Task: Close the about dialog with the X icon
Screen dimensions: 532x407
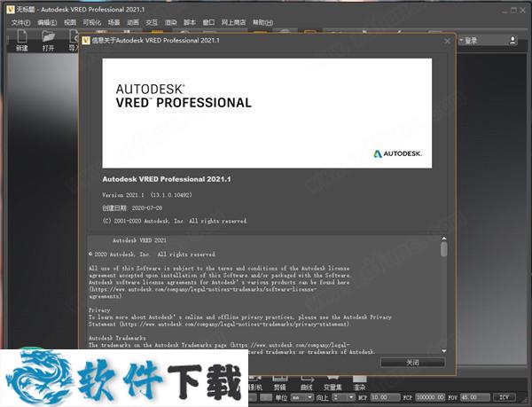Action: 447,41
